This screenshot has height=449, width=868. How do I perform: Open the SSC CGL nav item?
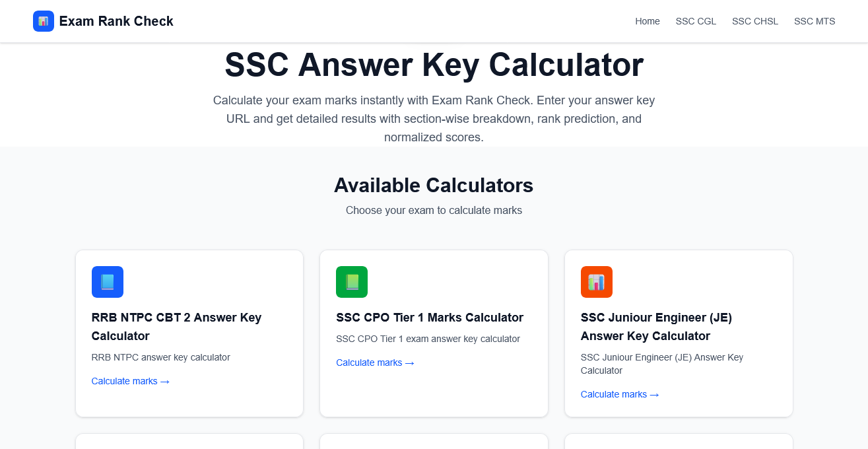point(696,21)
